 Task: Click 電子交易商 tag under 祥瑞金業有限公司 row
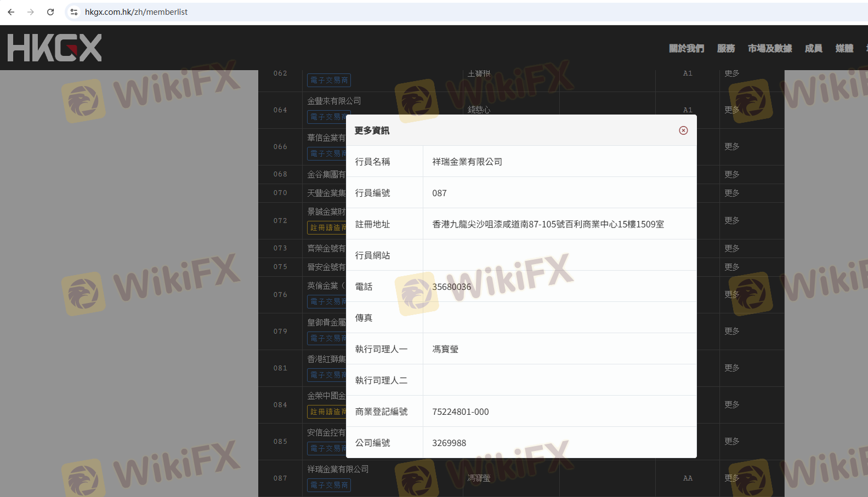tap(328, 485)
